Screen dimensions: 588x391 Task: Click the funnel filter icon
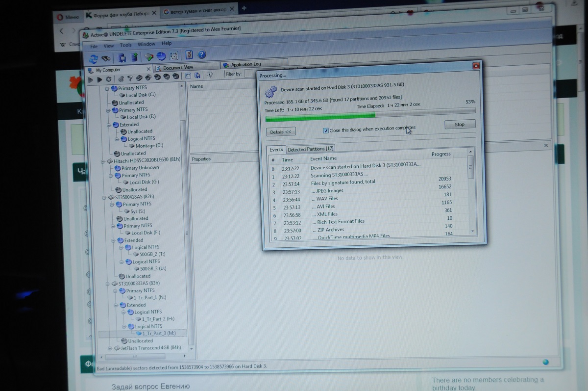(130, 78)
